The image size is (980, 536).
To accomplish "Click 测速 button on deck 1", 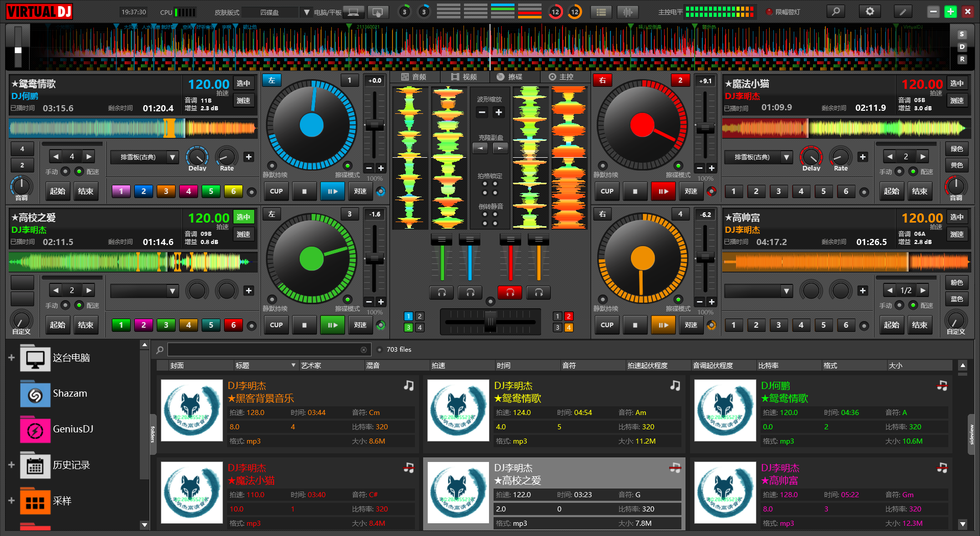I will (243, 101).
